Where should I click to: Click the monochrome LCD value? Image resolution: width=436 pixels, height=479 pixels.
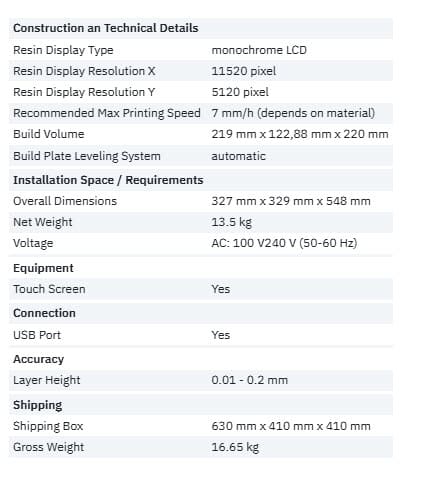click(259, 50)
